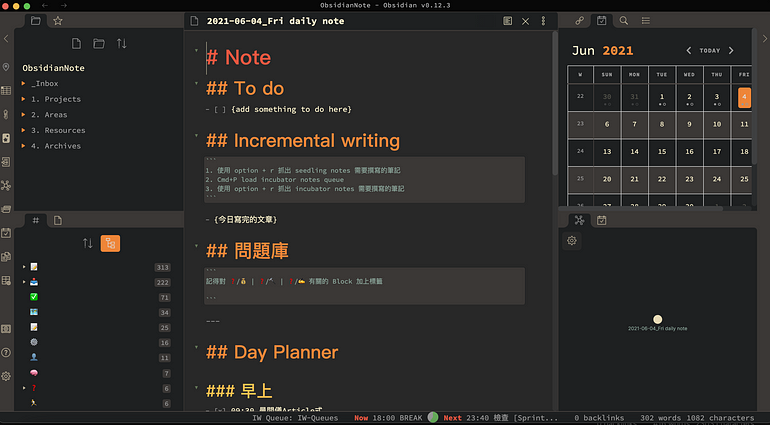The height and width of the screenshot is (425, 770).
Task: Open ribbon icon below the pin
Action: pyautogui.click(x=6, y=90)
